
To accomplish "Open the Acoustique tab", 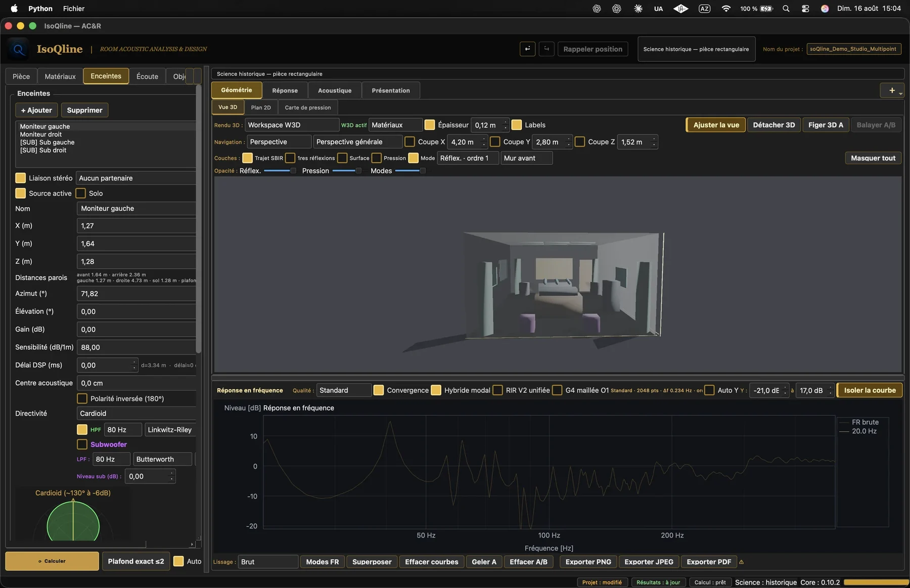I will 335,91.
